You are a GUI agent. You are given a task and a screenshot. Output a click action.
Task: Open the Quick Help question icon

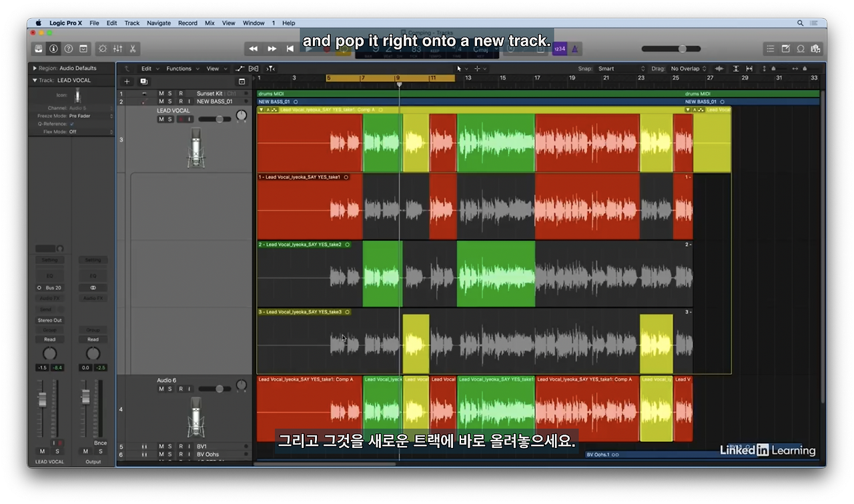[x=68, y=49]
